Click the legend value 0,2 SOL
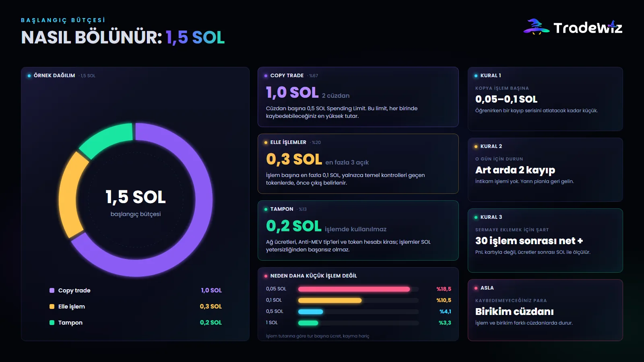Viewport: 644px width, 362px height. [x=211, y=323]
